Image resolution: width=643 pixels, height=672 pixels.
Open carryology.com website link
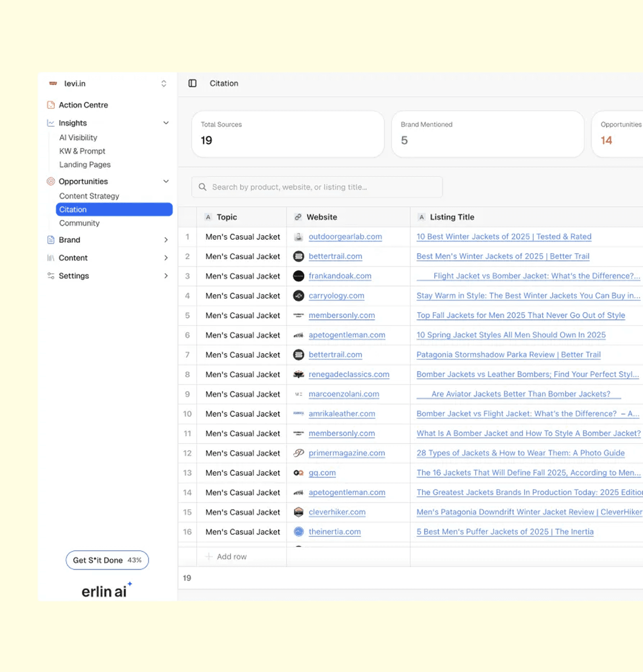[337, 296]
